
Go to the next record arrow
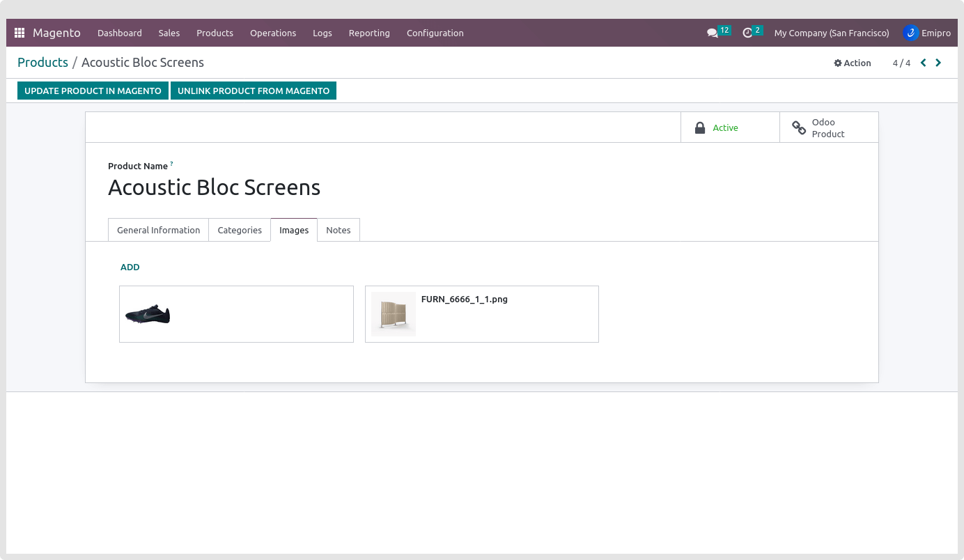[x=938, y=63]
